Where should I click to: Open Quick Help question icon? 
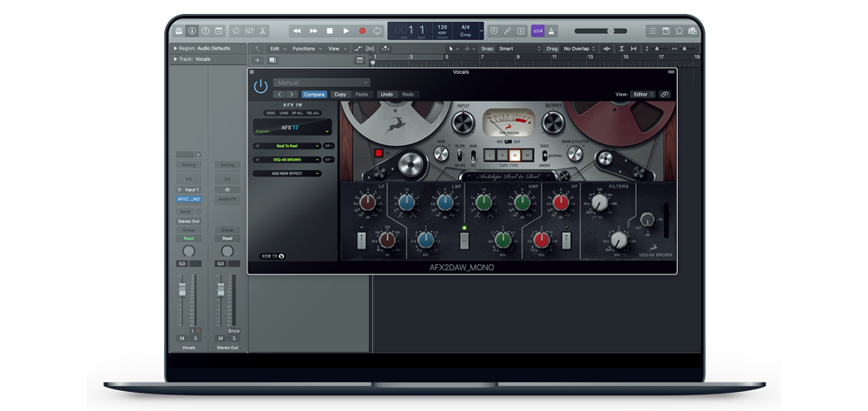point(206,31)
